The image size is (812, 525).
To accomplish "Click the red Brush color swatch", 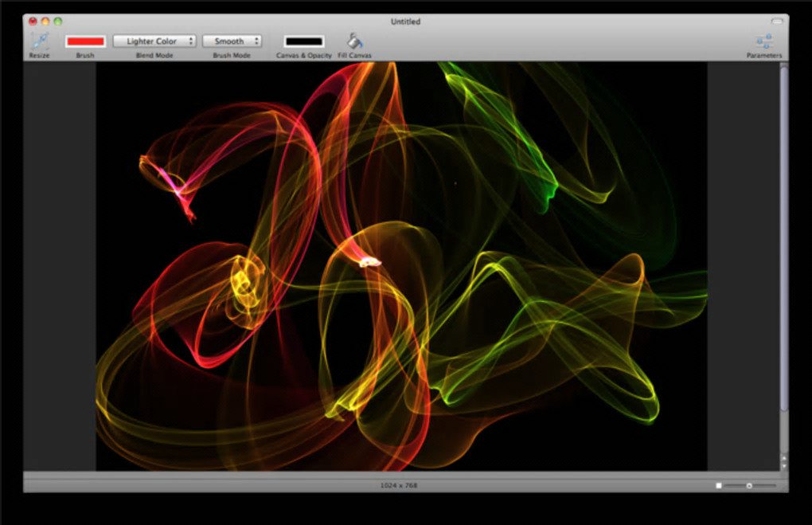I will point(85,41).
